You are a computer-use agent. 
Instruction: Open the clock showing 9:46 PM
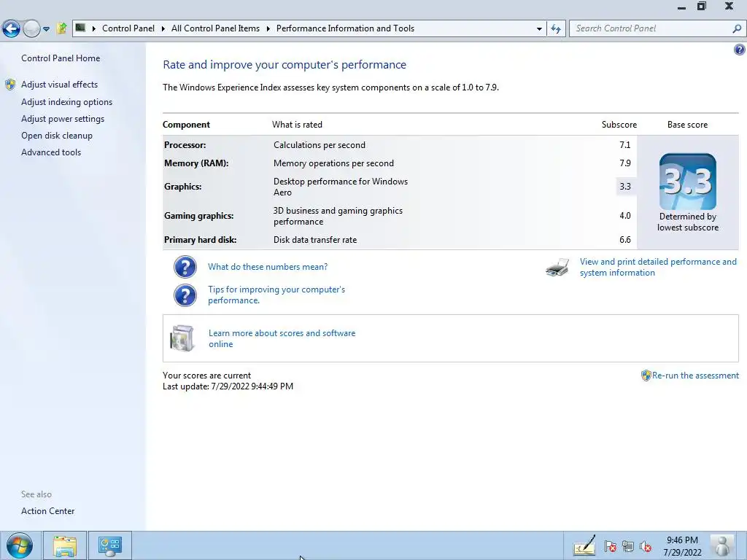(x=682, y=546)
